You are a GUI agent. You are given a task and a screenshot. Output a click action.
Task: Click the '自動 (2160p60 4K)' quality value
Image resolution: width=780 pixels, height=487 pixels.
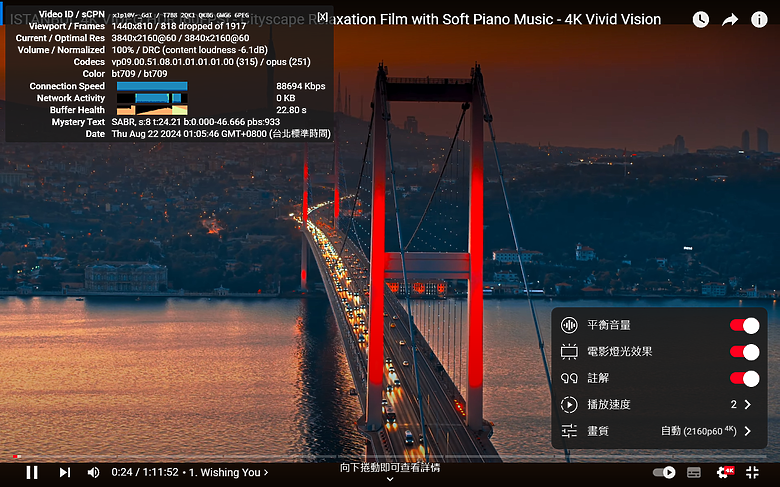[x=698, y=431]
